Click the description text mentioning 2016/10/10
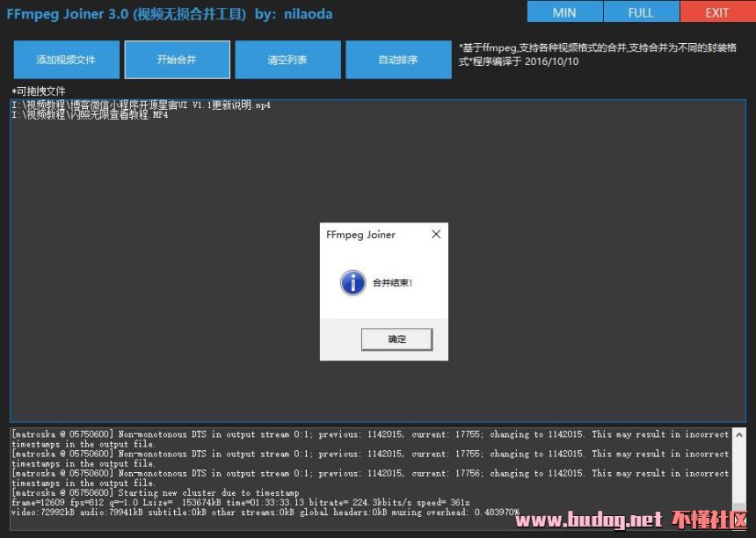The width and height of the screenshot is (756, 538). point(598,55)
